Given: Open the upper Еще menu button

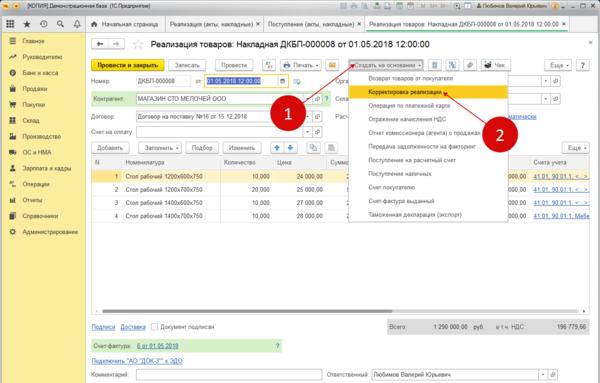Looking at the screenshot, I should [558, 65].
